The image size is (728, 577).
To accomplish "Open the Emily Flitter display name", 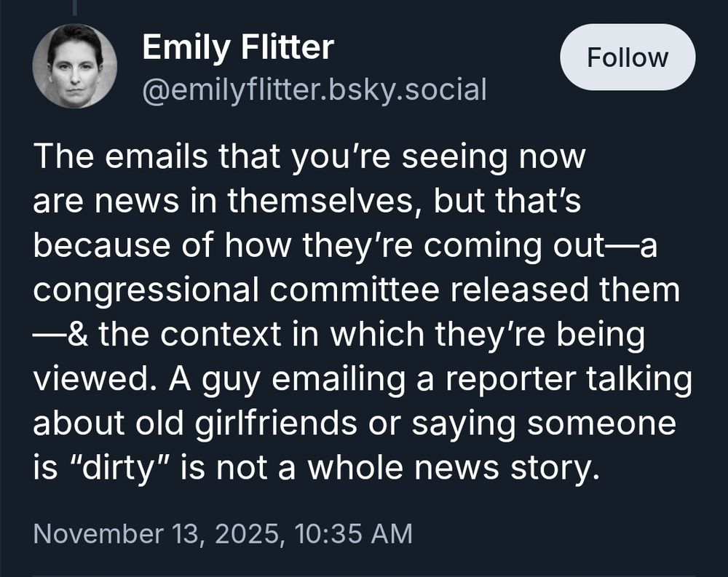I will click(237, 48).
